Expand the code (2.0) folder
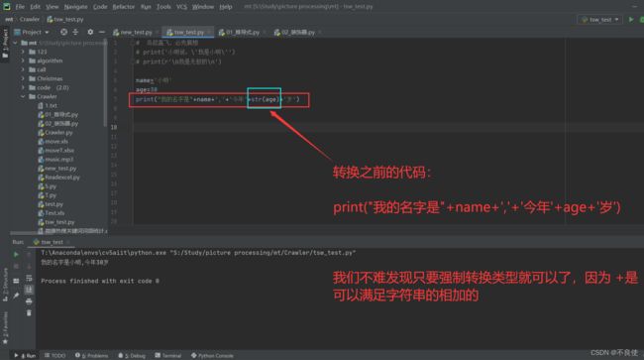The image size is (644, 360). pyautogui.click(x=23, y=87)
